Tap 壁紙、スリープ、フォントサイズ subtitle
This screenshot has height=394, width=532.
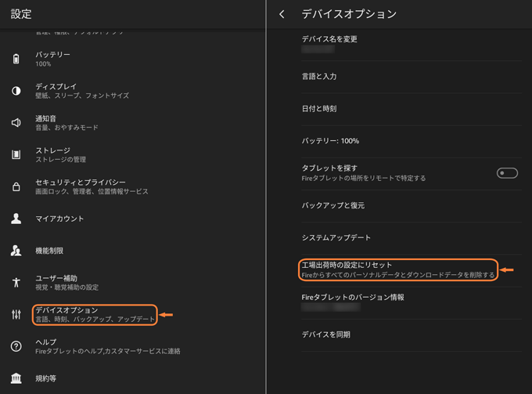82,96
